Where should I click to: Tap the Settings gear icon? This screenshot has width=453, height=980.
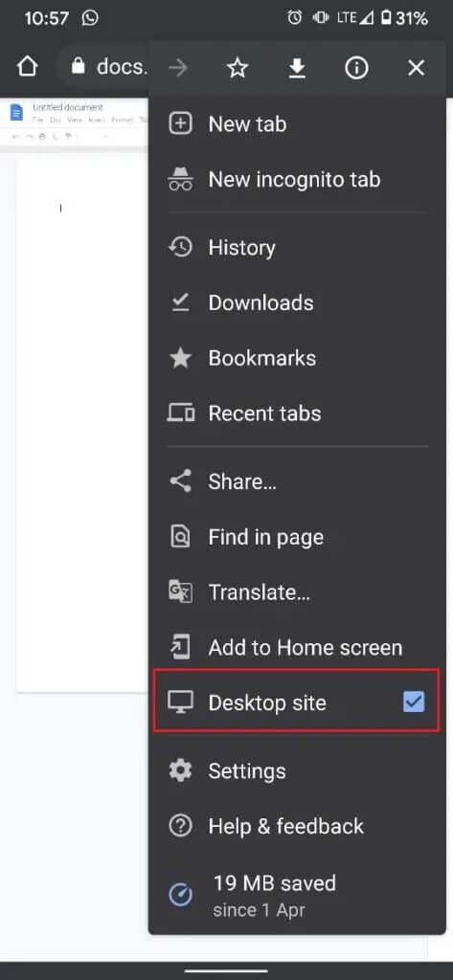pyautogui.click(x=180, y=770)
